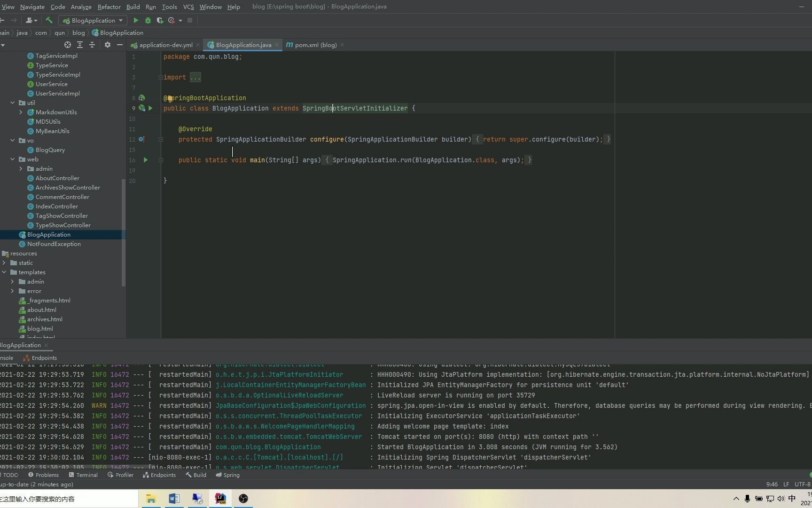Viewport: 812px width, 508px height.
Task: Run BlogApplication with coverage
Action: click(160, 20)
